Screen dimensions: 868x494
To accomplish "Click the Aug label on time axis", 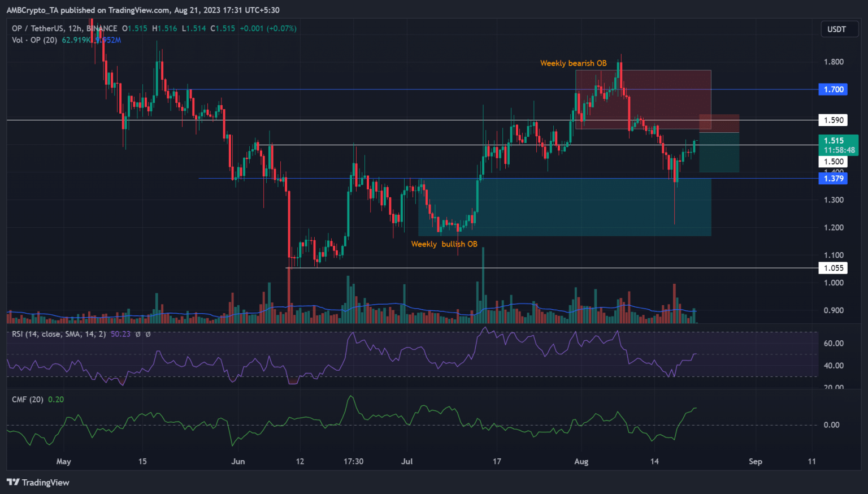I will [581, 461].
